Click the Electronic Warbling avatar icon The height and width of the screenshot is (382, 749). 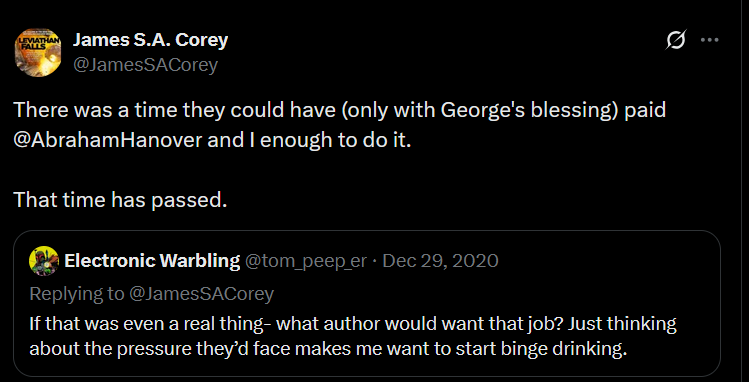[44, 261]
